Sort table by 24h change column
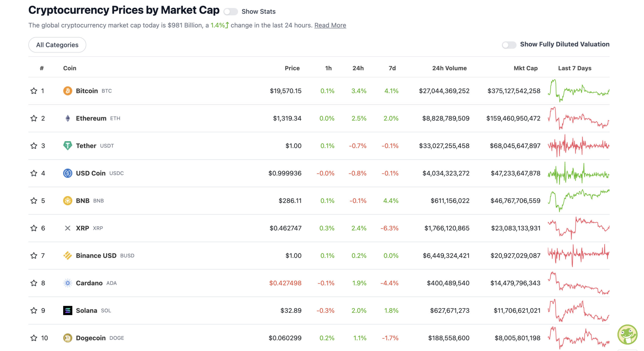The image size is (644, 351). [x=358, y=68]
